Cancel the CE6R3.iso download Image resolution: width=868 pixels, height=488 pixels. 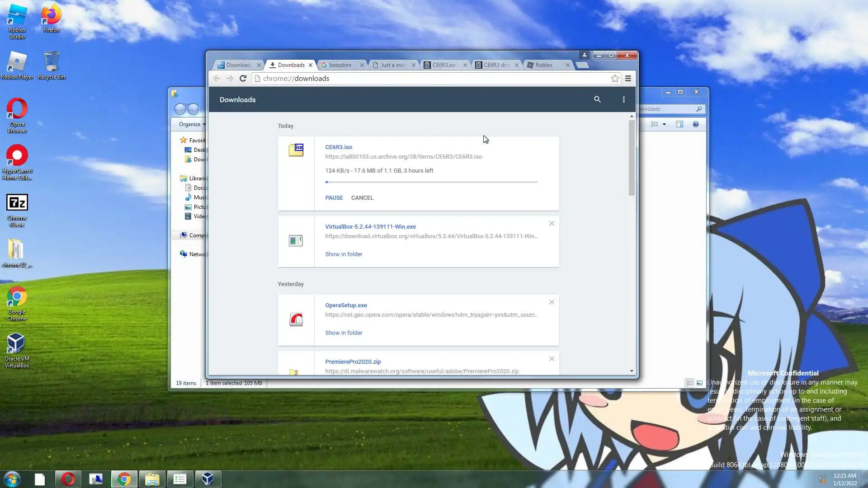coord(362,198)
